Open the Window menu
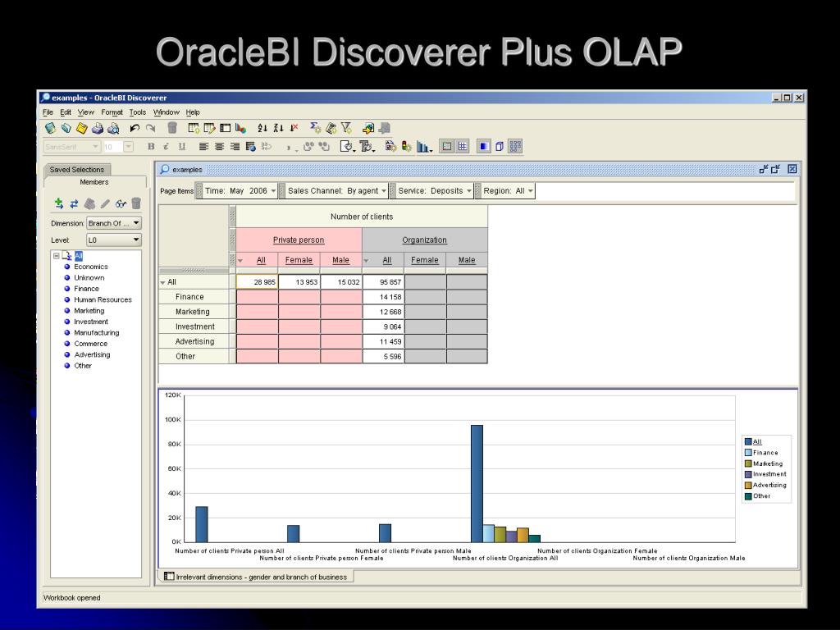 click(166, 112)
